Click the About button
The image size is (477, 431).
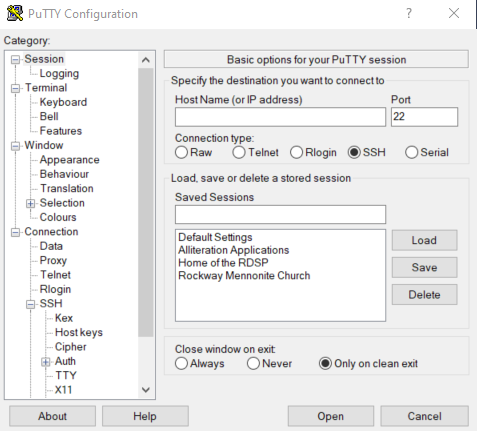point(52,416)
